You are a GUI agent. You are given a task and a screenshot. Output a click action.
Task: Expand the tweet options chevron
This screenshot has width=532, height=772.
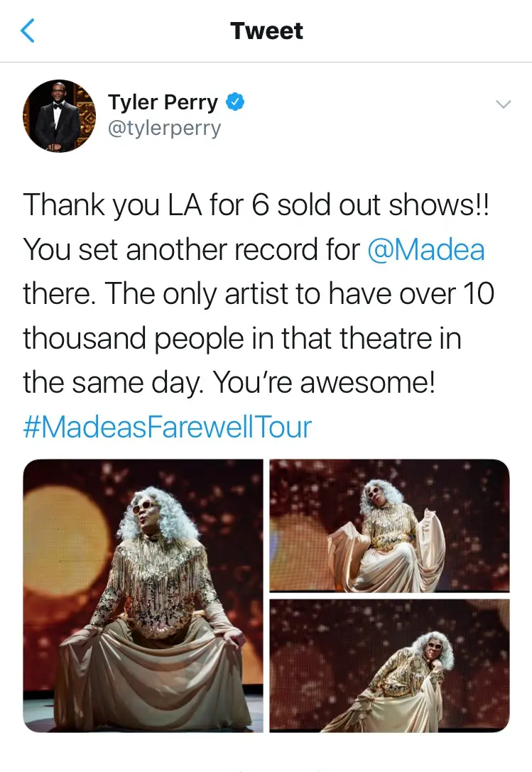click(x=503, y=104)
